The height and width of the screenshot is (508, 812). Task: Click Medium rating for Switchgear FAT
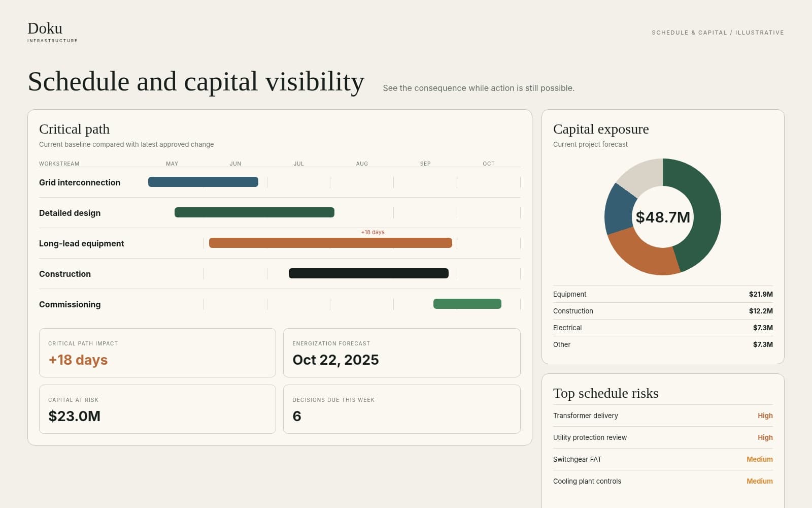(x=760, y=459)
